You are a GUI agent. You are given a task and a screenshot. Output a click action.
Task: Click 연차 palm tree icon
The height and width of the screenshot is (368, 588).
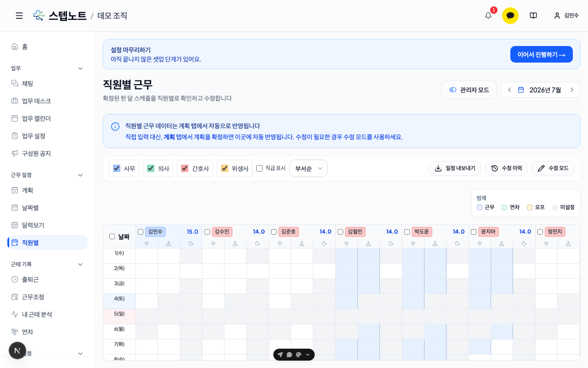pyautogui.click(x=15, y=332)
